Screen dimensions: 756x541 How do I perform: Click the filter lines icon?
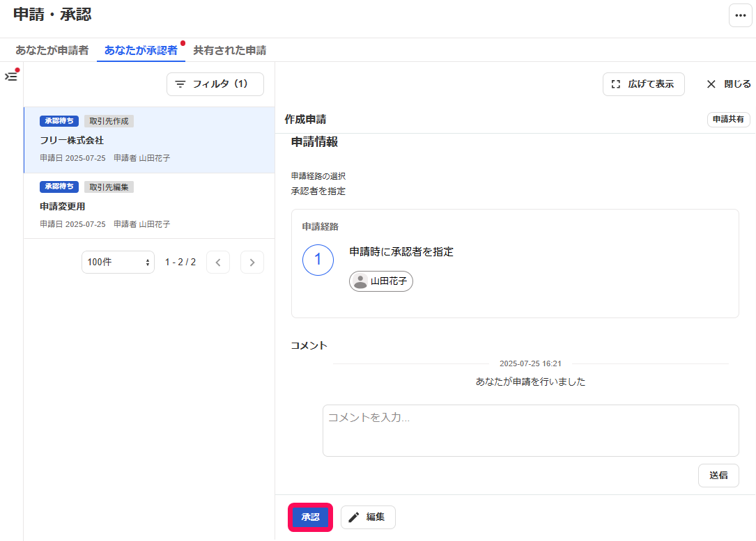tap(180, 84)
